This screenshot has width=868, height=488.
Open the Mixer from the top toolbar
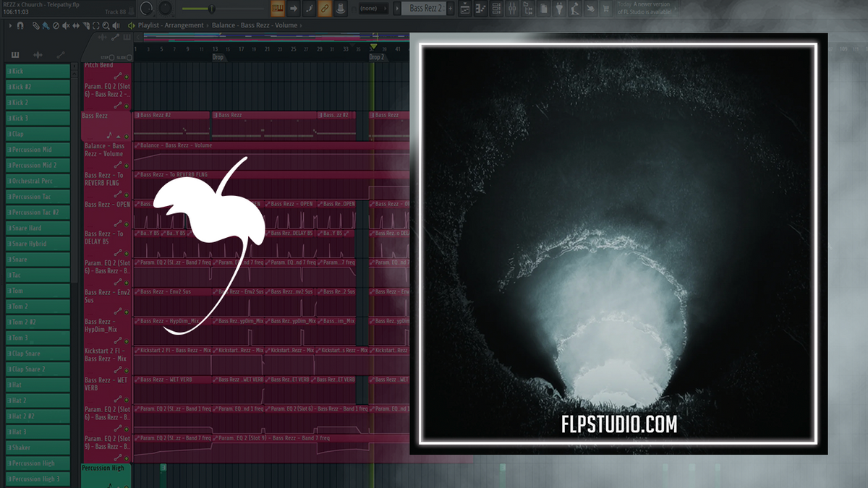[512, 9]
